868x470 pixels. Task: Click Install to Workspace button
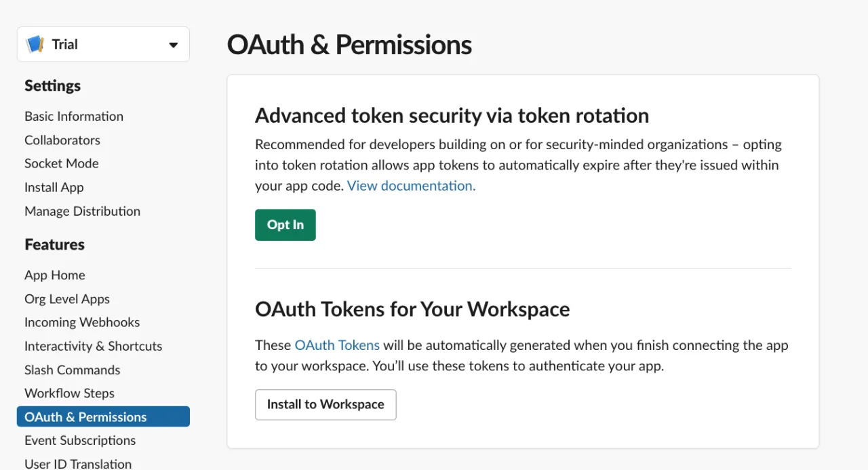tap(325, 404)
